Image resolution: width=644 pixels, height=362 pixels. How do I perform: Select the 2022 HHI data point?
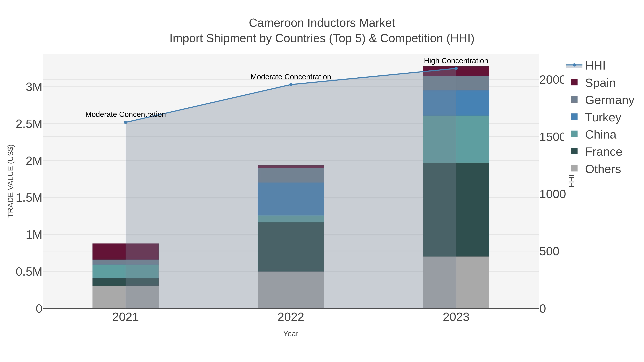tap(291, 85)
